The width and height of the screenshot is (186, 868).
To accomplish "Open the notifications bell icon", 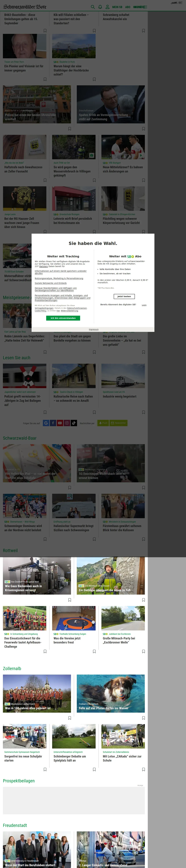I will (x=100, y=7).
